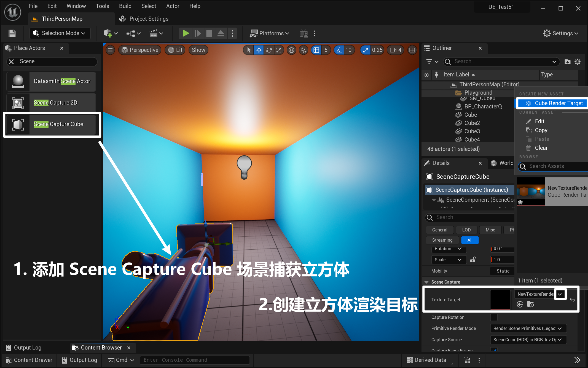Enable the Capture Rotation checkbox
Viewport: 588px width, 368px height.
pos(494,317)
